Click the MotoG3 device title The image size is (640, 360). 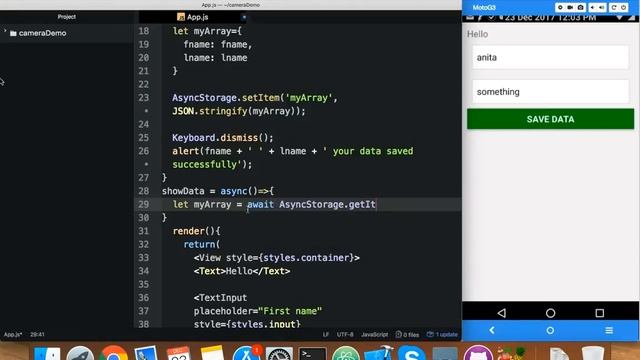tap(484, 7)
